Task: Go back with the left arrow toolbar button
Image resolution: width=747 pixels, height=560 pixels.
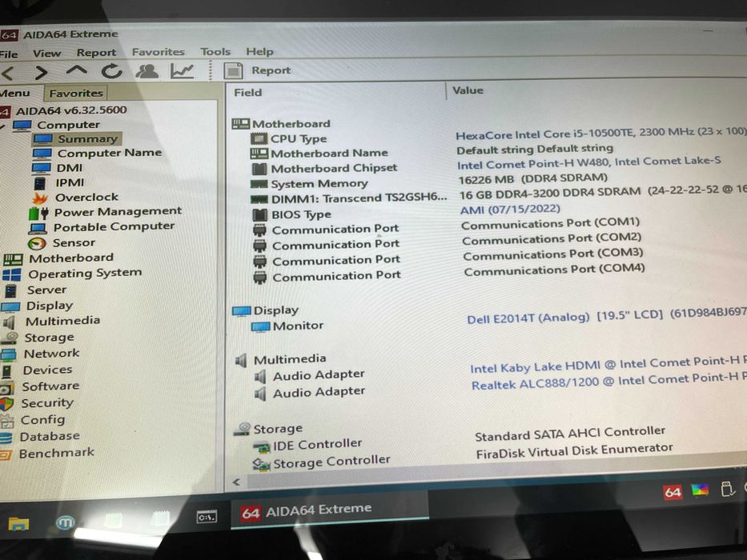Action: (x=9, y=72)
